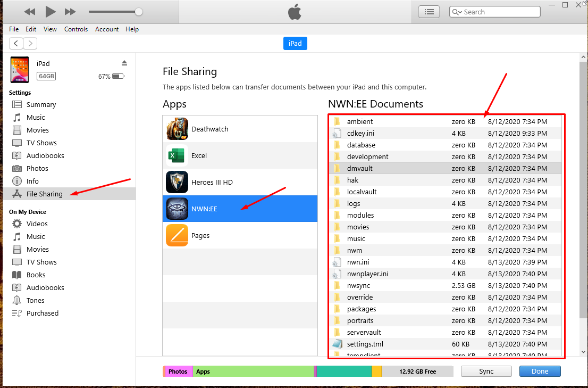The width and height of the screenshot is (588, 388).
Task: Select the cdkey.ini file
Action: click(x=446, y=133)
